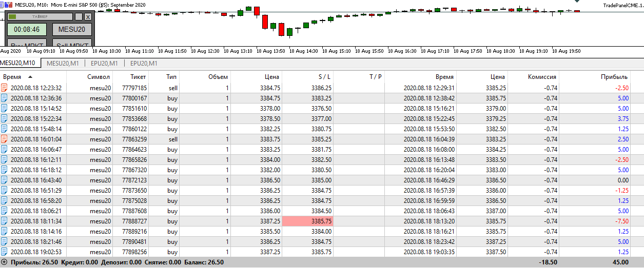Viewport: 644px width, 268px height.
Task: Click the Sell MRKT button
Action: (72, 43)
